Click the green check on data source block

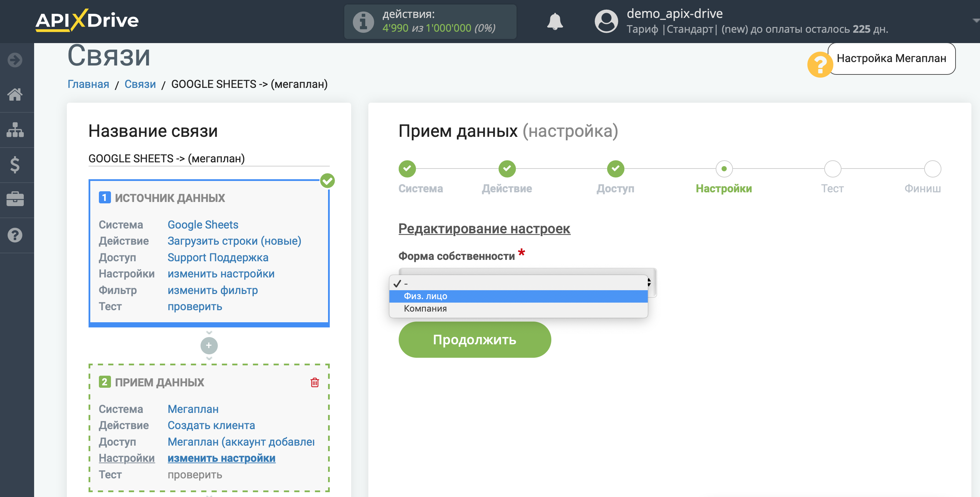pos(327,181)
